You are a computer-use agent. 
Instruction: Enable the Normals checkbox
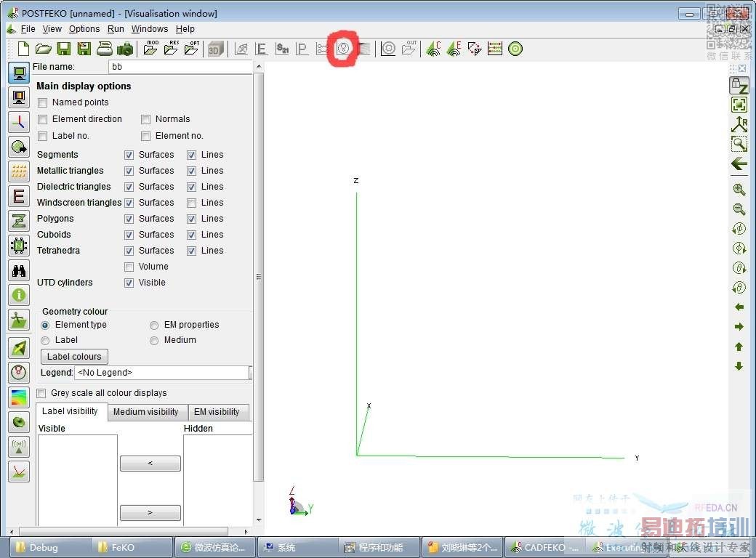click(x=145, y=119)
